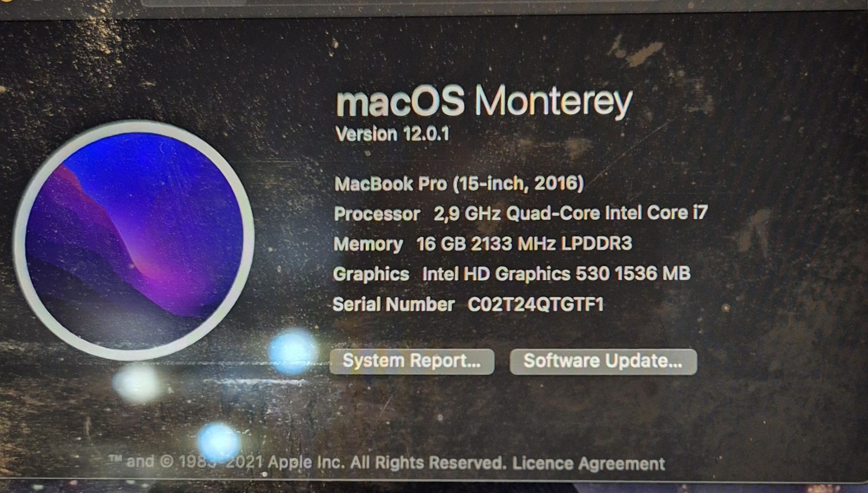Click the macOS Monterey logo image

pos(134,240)
